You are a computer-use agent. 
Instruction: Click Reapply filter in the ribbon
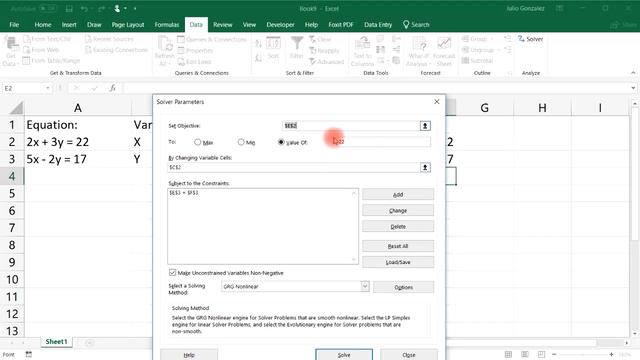pos(324,51)
